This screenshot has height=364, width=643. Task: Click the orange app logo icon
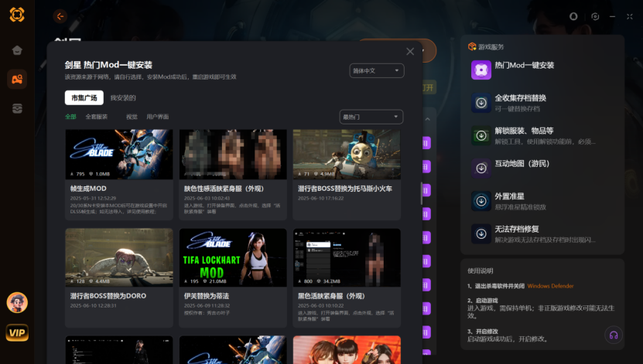[x=17, y=15]
